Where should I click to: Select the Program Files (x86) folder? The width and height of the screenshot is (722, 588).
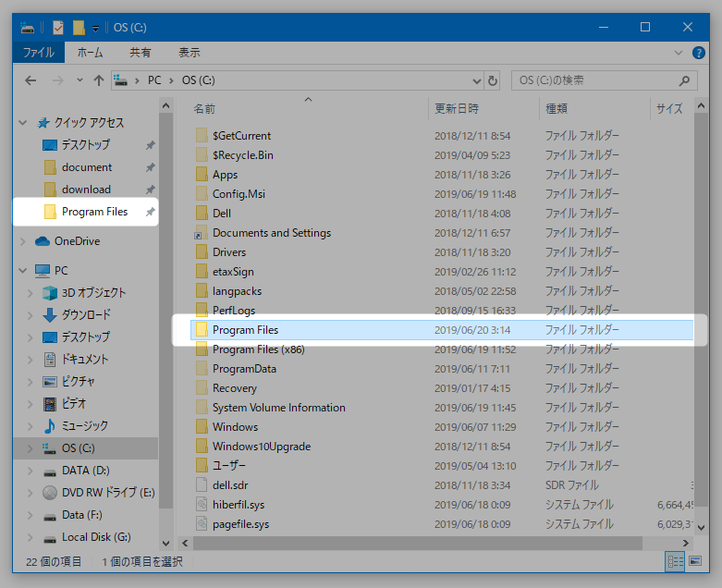(258, 349)
